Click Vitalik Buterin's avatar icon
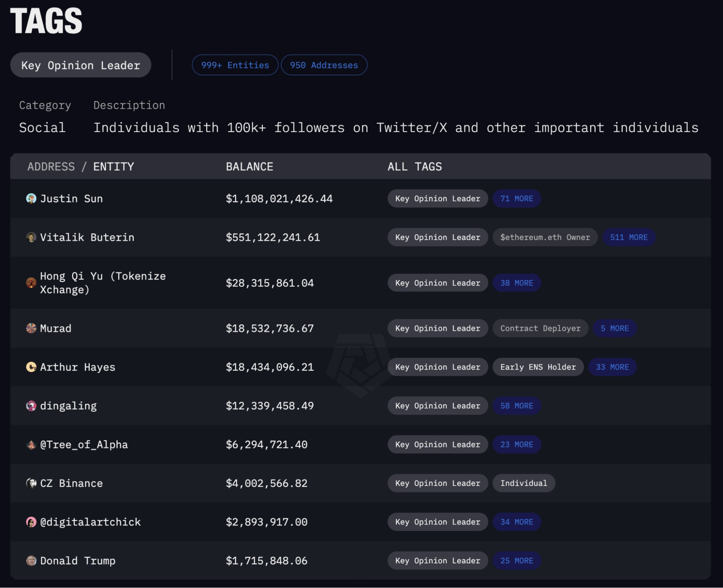 point(32,237)
